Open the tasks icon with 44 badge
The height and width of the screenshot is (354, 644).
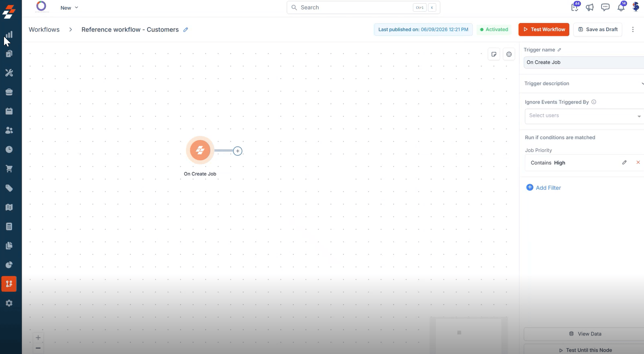[x=575, y=7]
